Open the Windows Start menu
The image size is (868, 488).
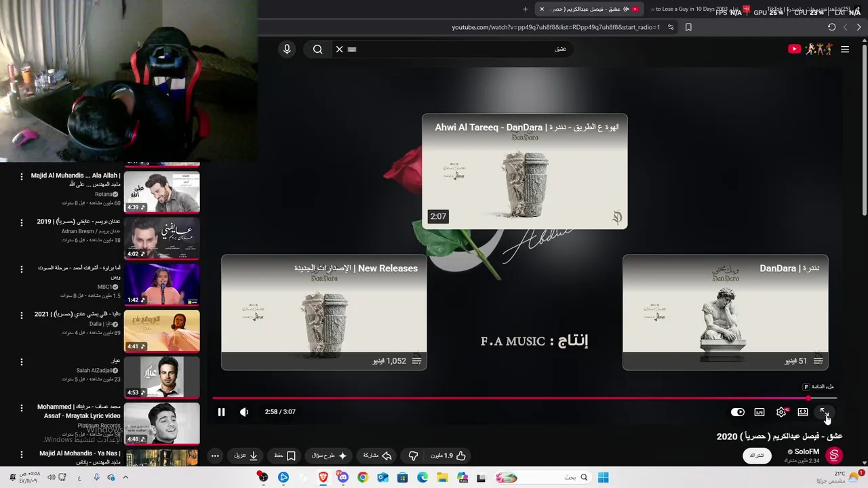(x=603, y=477)
